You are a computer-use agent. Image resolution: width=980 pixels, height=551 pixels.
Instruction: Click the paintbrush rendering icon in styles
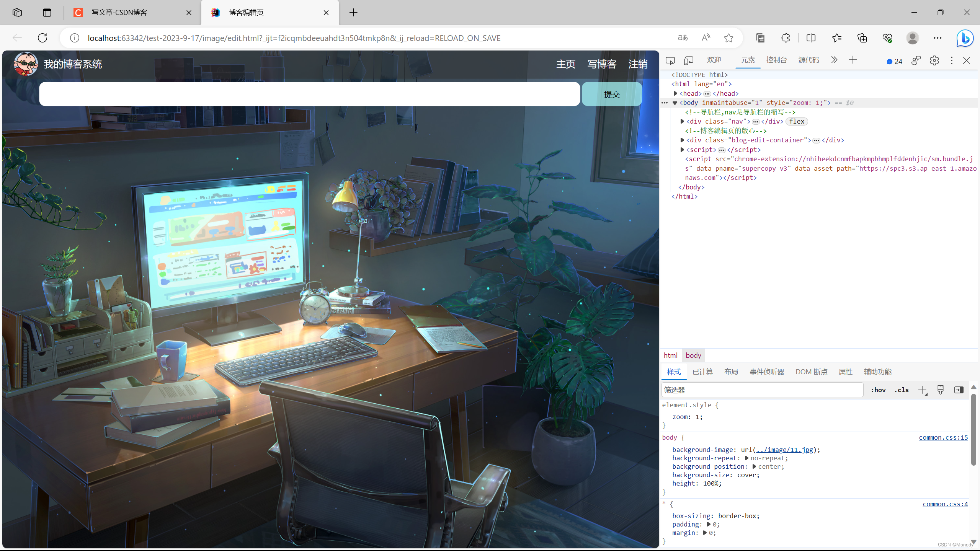940,390
